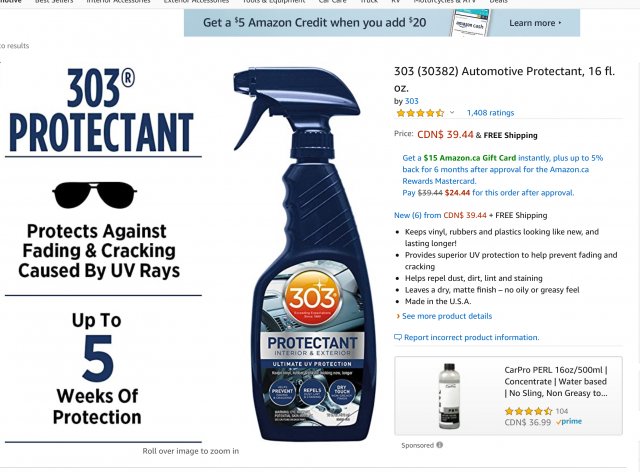
Task: Expand See more product details
Action: 447,316
